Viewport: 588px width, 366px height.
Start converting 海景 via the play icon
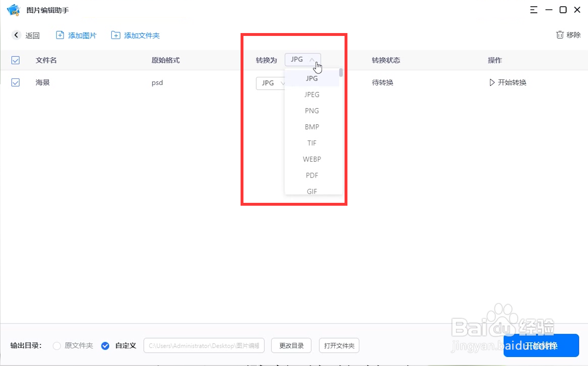[492, 82]
